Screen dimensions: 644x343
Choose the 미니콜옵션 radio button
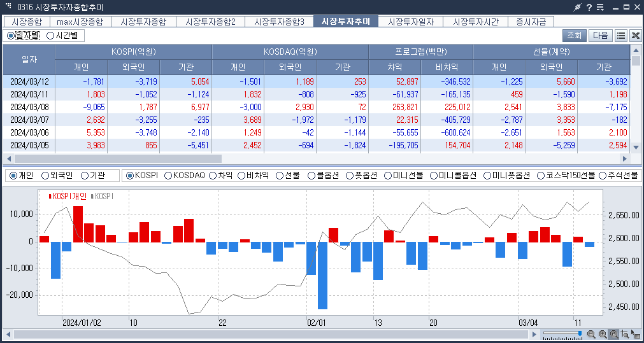pyautogui.click(x=454, y=176)
